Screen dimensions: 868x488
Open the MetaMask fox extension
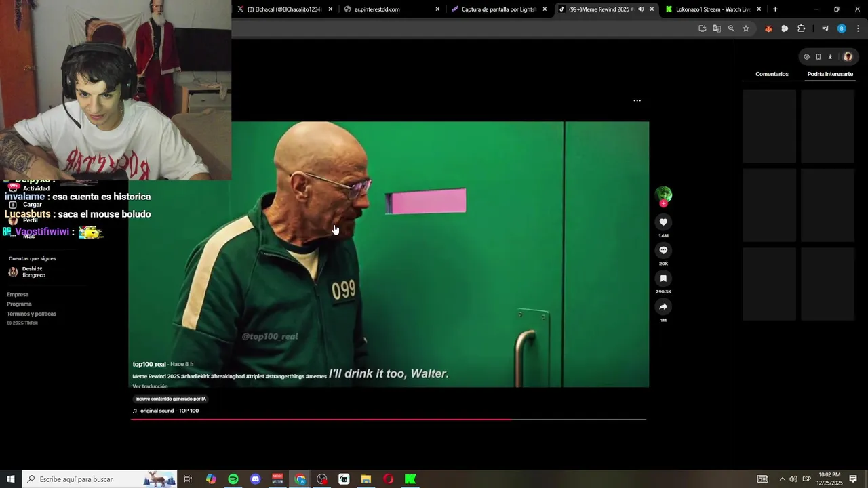[x=768, y=28]
